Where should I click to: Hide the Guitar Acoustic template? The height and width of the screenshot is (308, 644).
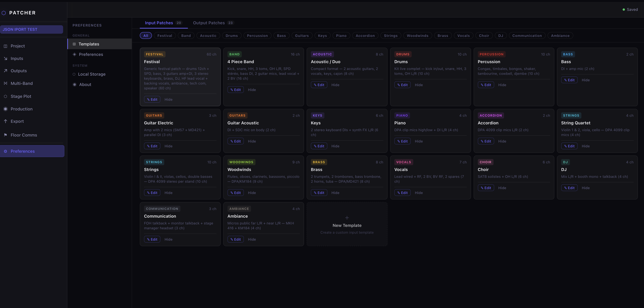coord(252,141)
